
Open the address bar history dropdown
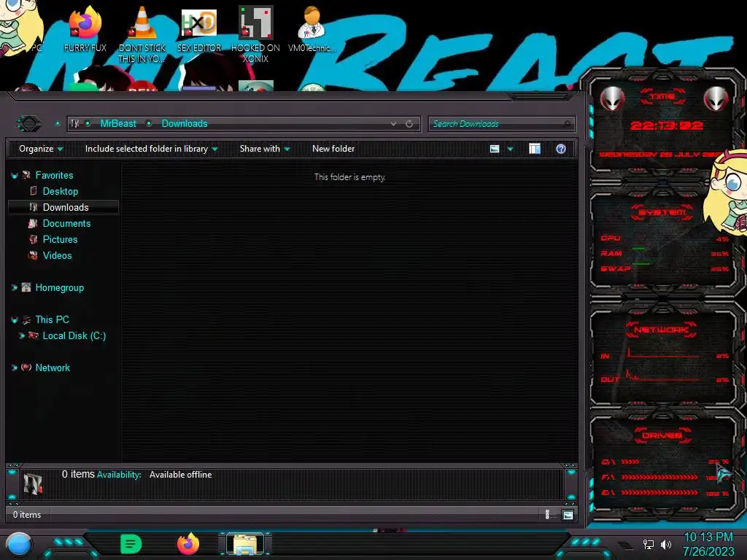pos(393,124)
